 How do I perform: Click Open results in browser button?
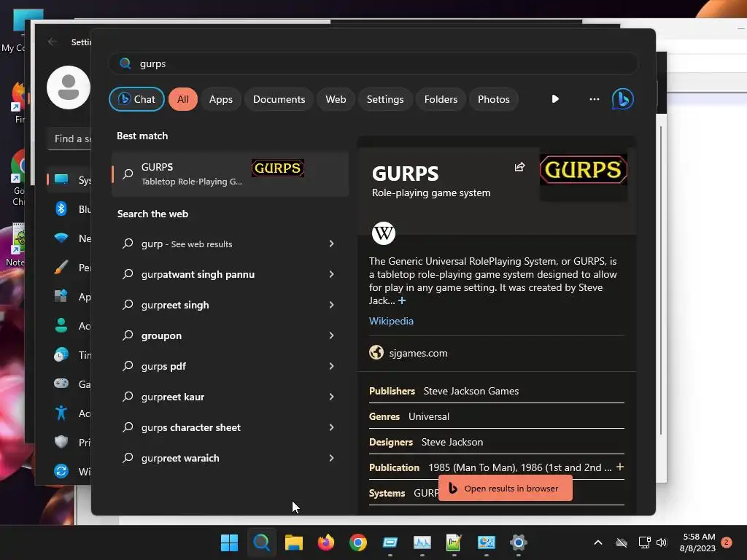pos(505,488)
